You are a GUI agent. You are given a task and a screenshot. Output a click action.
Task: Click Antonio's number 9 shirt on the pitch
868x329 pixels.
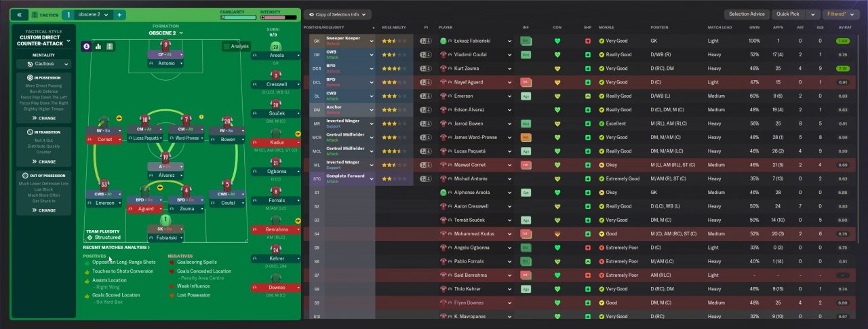pyautogui.click(x=165, y=45)
